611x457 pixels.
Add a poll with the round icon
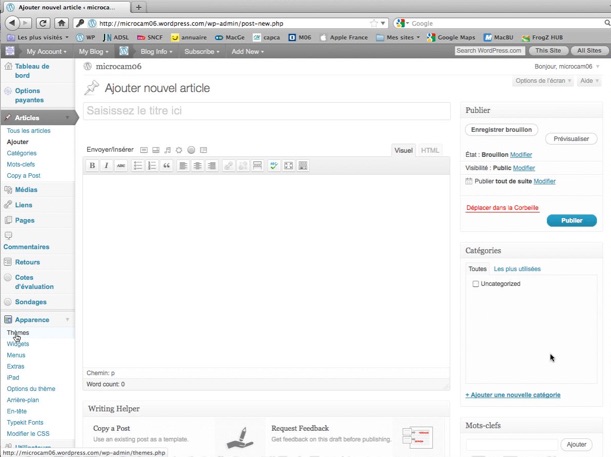point(191,150)
